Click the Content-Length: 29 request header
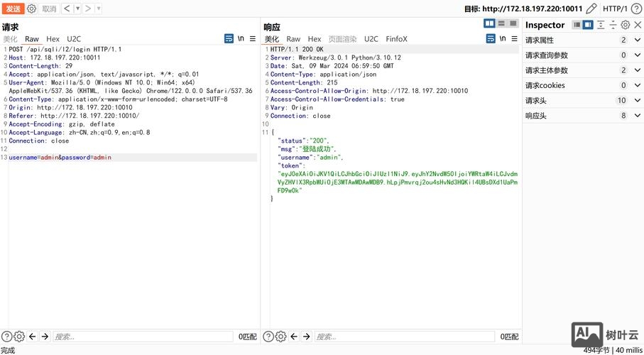The height and width of the screenshot is (355, 644). coord(40,66)
